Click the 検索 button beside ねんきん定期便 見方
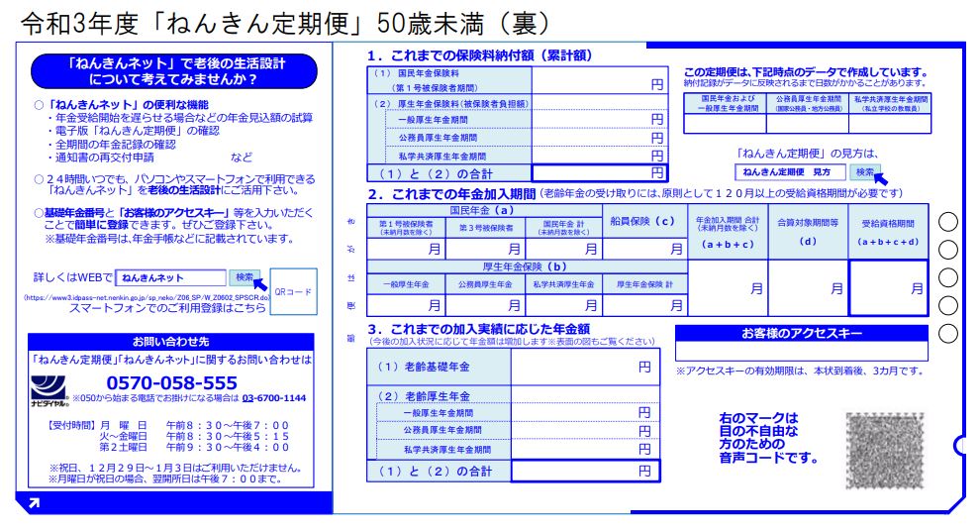980x531 pixels. point(865,172)
